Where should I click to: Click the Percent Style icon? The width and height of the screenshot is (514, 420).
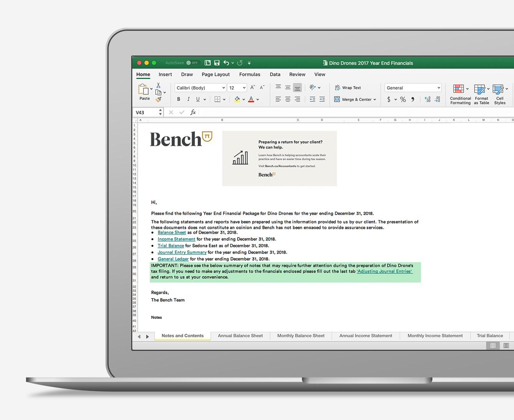tap(403, 99)
